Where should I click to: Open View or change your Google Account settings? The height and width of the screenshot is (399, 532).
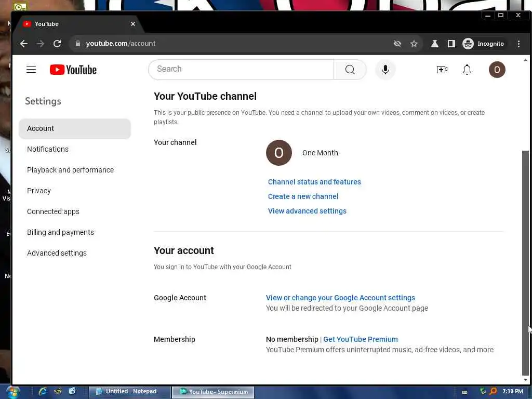tap(340, 298)
